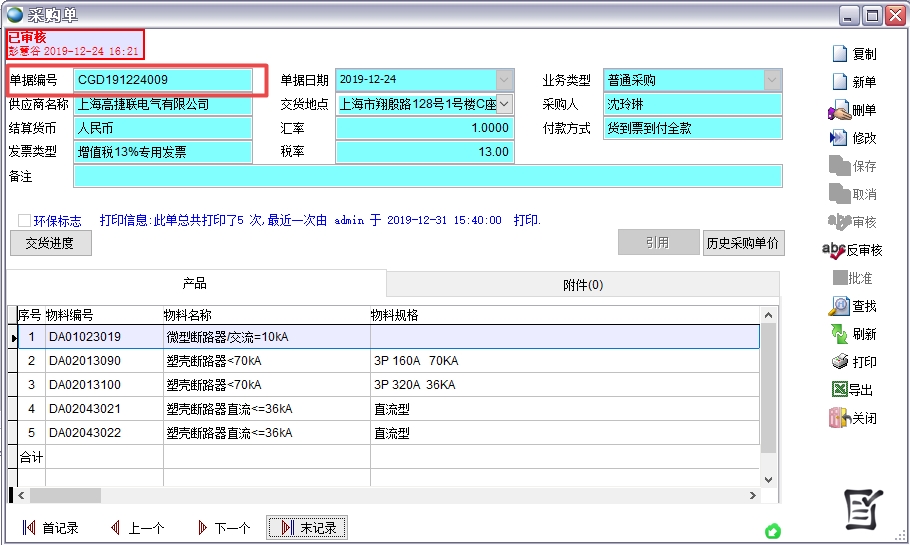Un-approve the order with 反审核

pos(835,250)
